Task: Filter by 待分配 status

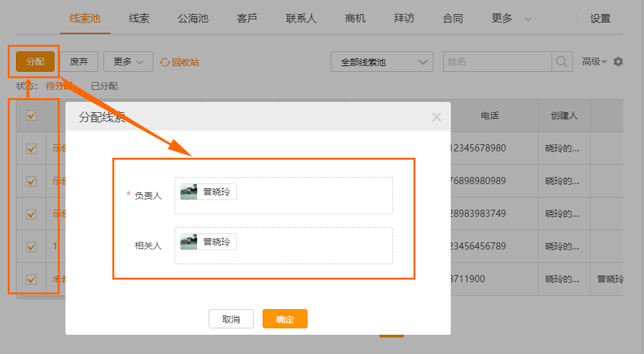Action: point(58,86)
